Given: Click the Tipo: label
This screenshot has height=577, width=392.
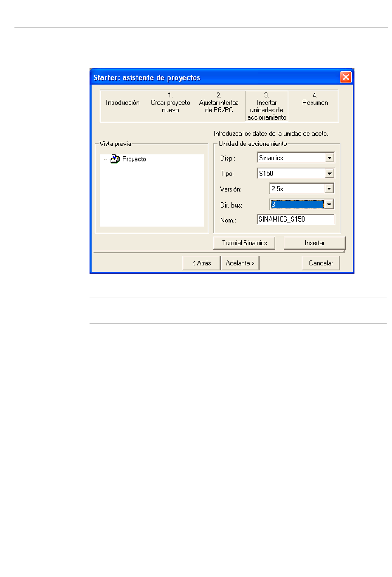Looking at the screenshot, I should [x=227, y=174].
